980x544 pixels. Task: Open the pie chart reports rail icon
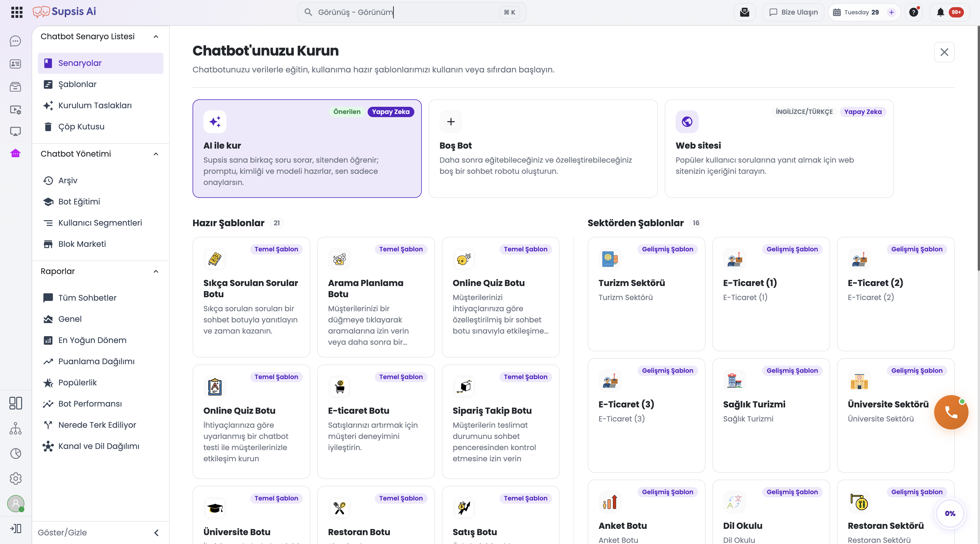[x=15, y=453]
